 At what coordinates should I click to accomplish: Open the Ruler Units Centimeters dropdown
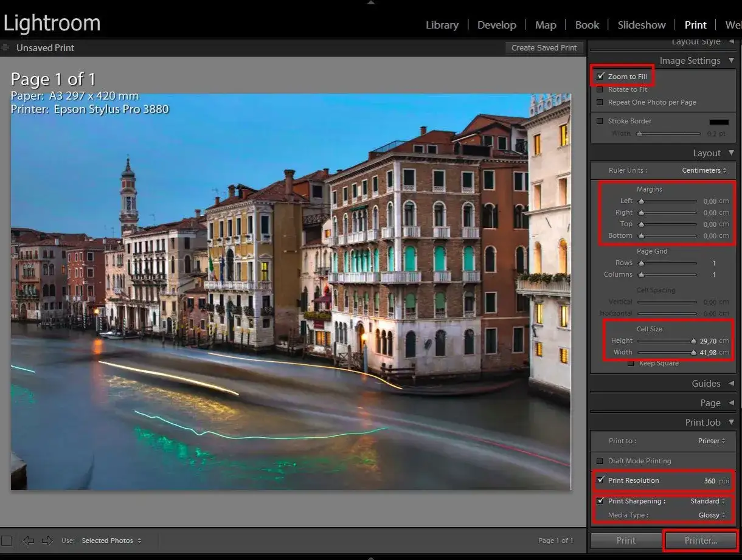[704, 171]
